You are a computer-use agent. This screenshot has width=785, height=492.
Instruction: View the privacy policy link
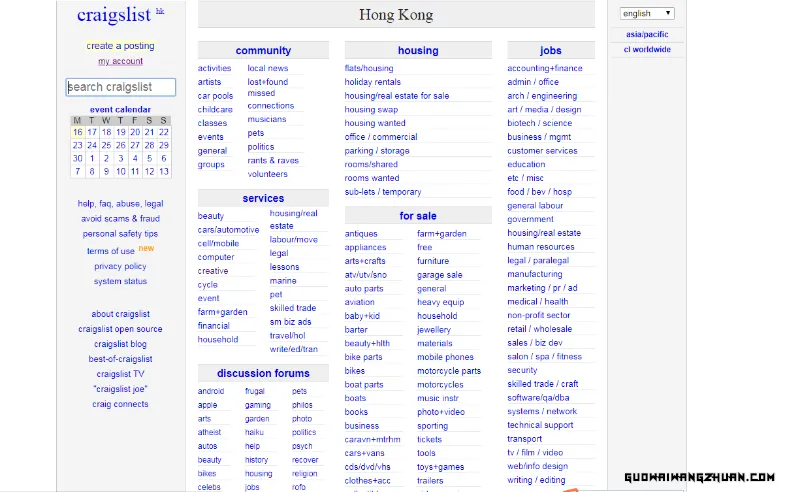(x=120, y=266)
